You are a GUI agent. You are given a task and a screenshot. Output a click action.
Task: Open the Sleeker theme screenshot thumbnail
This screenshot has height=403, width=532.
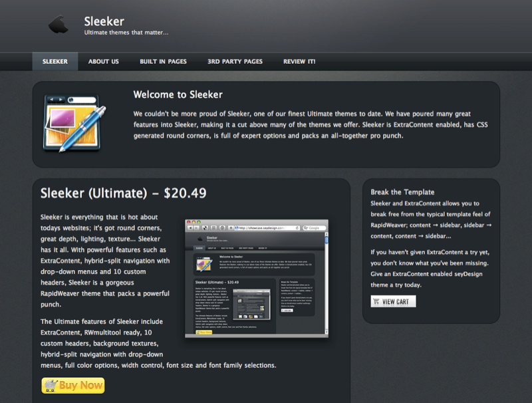click(x=257, y=279)
